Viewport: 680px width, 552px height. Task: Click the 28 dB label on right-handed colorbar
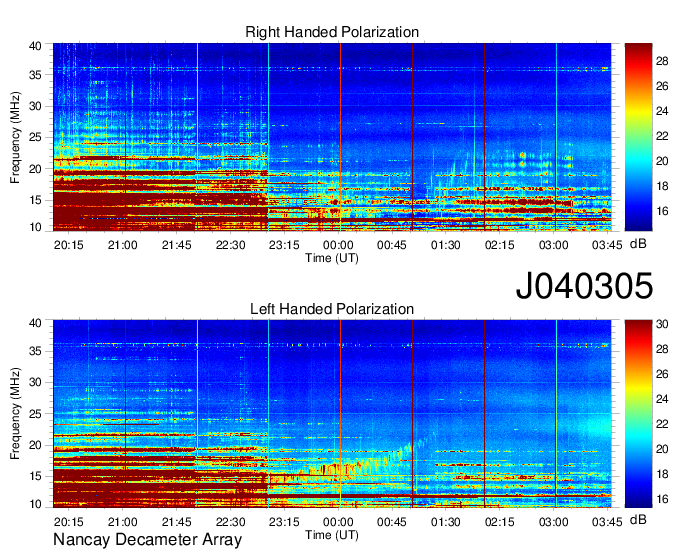[662, 61]
